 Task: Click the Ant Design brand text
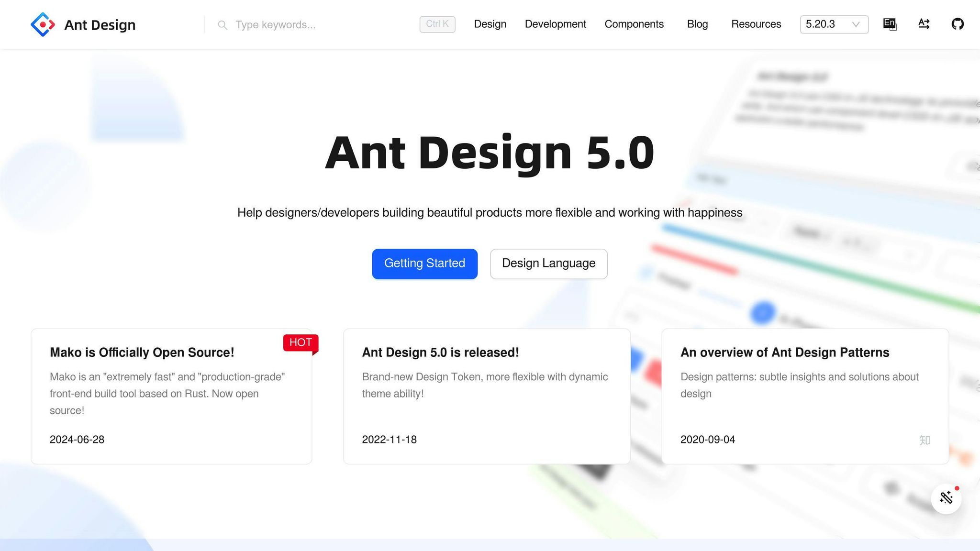tap(100, 25)
